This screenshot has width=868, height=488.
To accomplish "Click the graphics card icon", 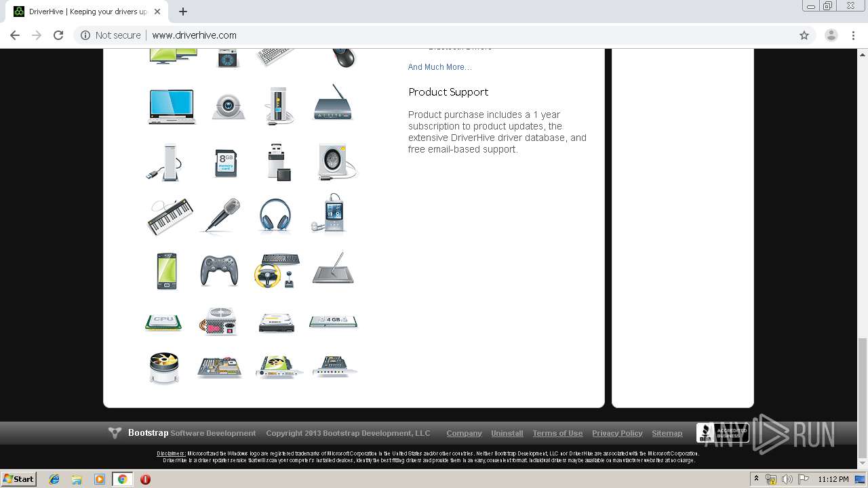I will coord(278,367).
